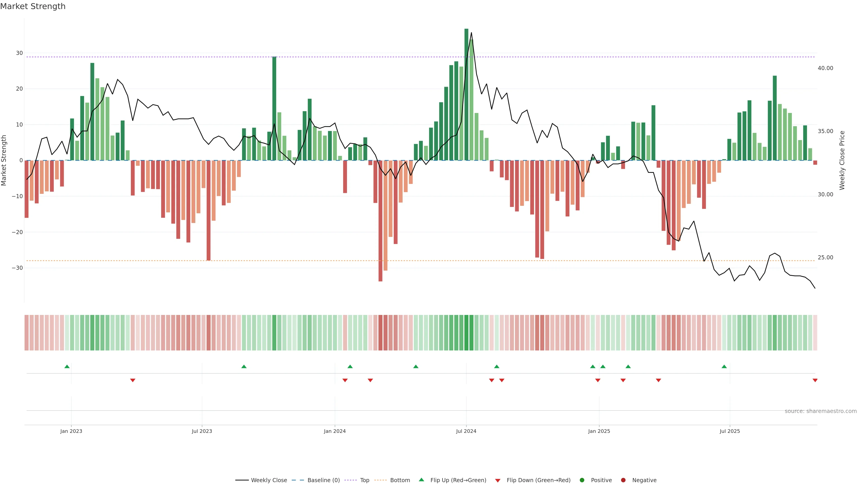Click the Market Strength chart title
Viewport: 868px width, 488px height.
pyautogui.click(x=33, y=6)
